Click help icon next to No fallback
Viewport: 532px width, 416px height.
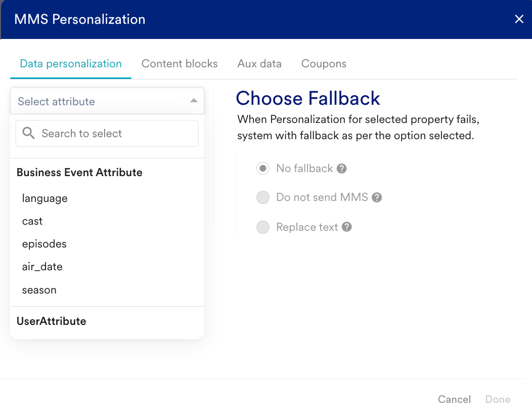(342, 169)
